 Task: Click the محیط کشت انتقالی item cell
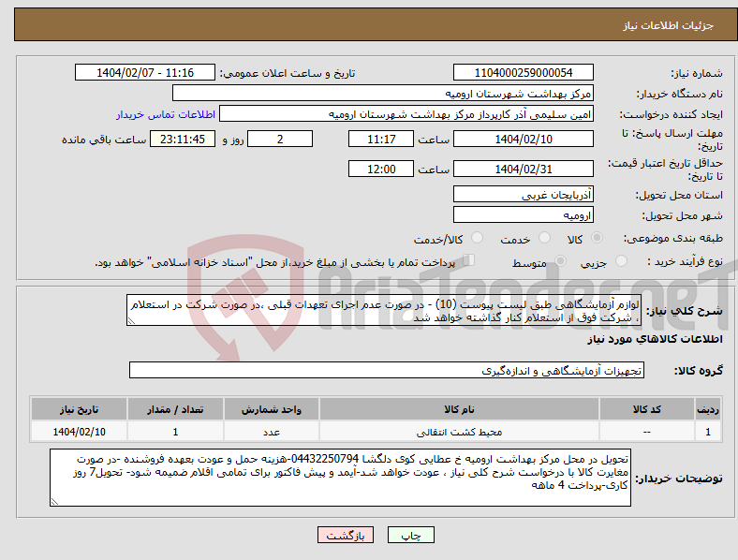[x=459, y=432]
